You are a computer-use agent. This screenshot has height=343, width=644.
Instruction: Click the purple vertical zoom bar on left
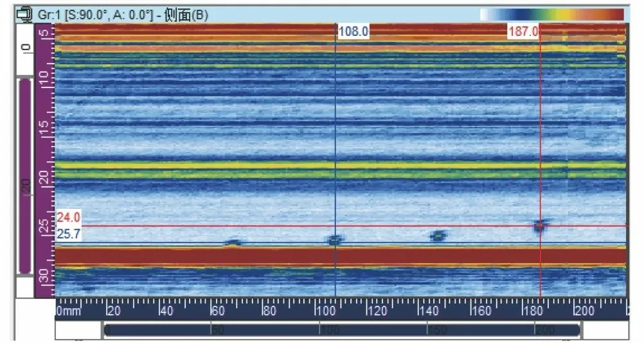tap(24, 177)
